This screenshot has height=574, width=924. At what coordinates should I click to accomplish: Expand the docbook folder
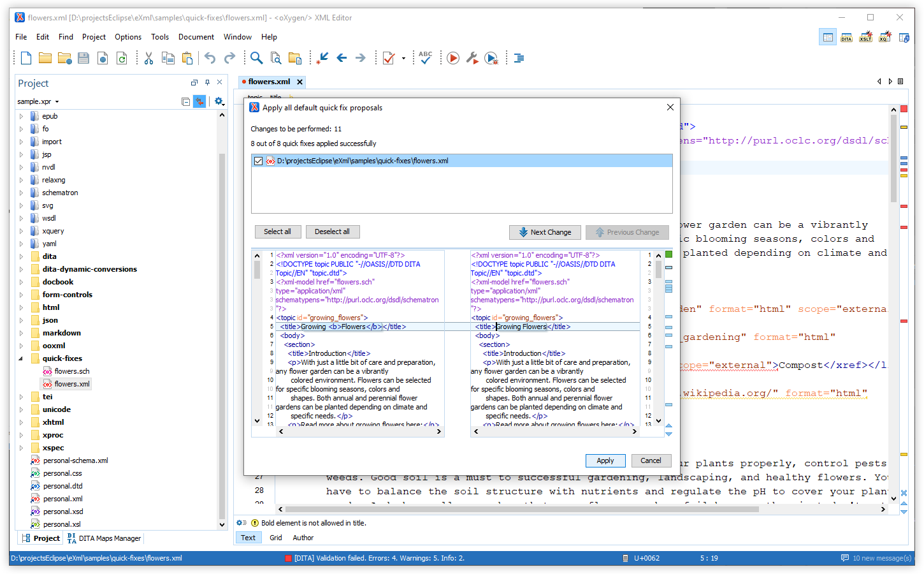[21, 282]
